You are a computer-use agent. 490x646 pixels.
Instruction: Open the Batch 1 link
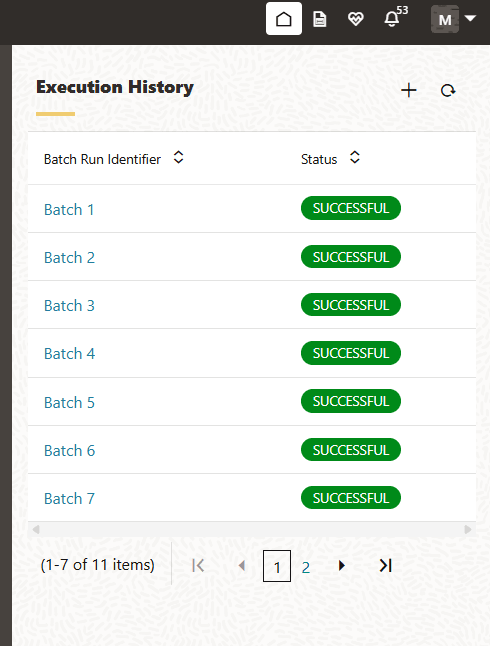pyautogui.click(x=69, y=210)
